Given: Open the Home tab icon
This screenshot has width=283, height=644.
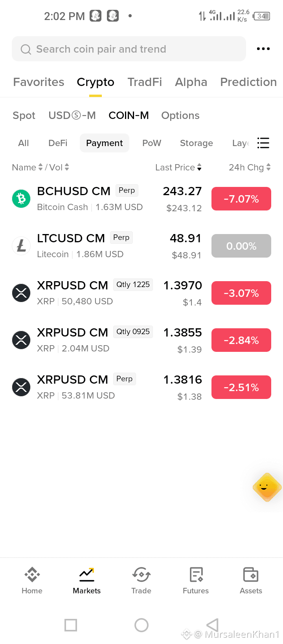Looking at the screenshot, I should pyautogui.click(x=32, y=574).
